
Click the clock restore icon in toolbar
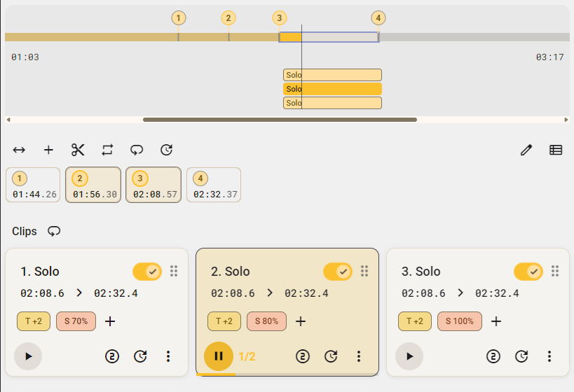pos(166,150)
